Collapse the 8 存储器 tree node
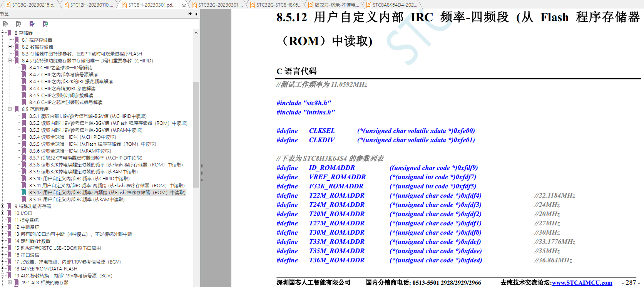This screenshot has width=644, height=287. point(3,33)
